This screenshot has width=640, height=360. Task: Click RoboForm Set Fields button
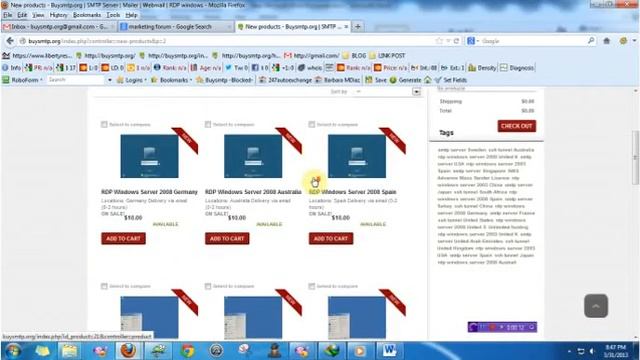click(451, 80)
